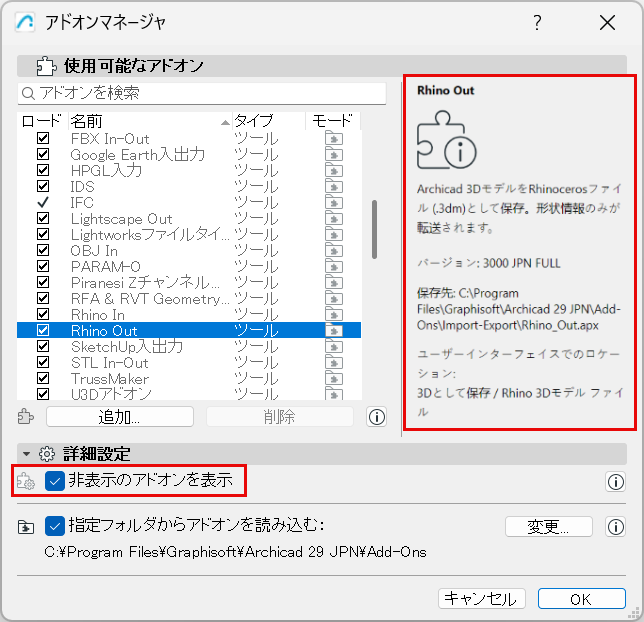This screenshot has height=622, width=644.
Task: Select the Lightscape Out row
Action: coord(189,219)
